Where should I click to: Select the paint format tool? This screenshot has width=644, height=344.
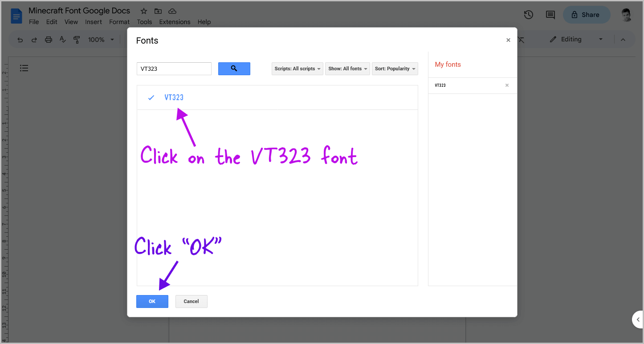point(77,40)
